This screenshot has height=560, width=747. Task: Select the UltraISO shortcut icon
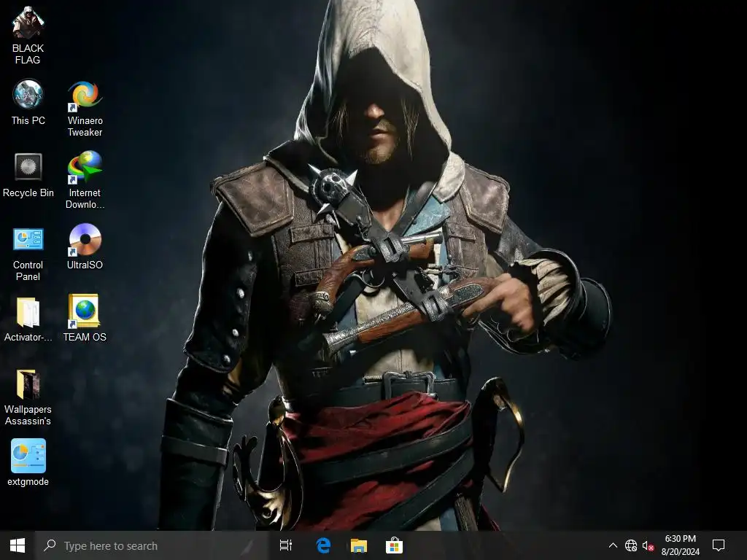[85, 246]
